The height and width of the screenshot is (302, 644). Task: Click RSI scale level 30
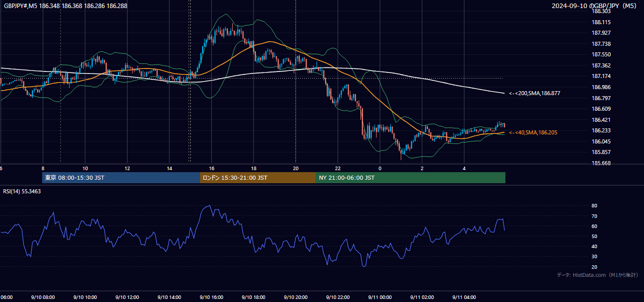pos(594,256)
